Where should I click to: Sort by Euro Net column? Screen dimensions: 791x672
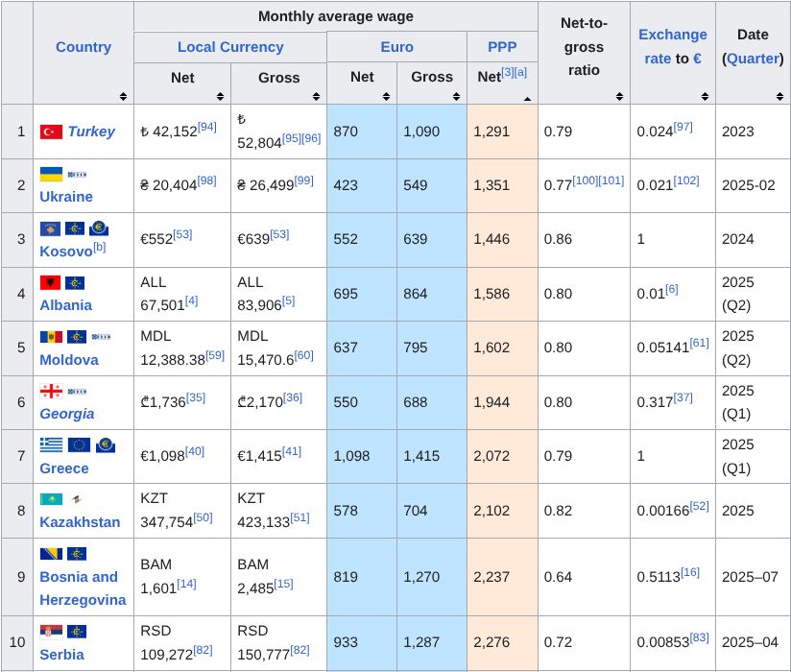pyautogui.click(x=386, y=96)
